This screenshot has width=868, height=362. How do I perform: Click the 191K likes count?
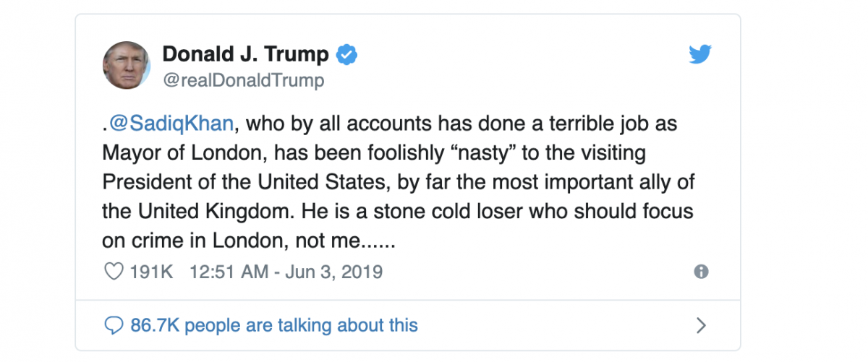pos(151,272)
